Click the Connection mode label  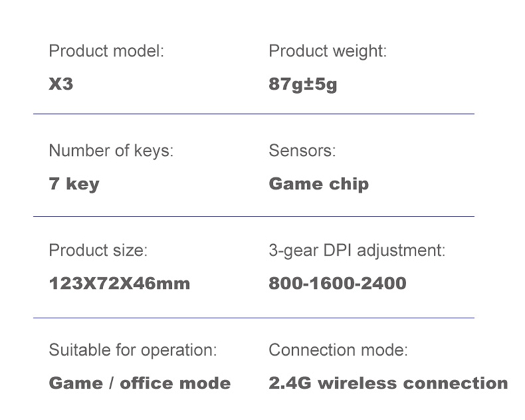339,350
